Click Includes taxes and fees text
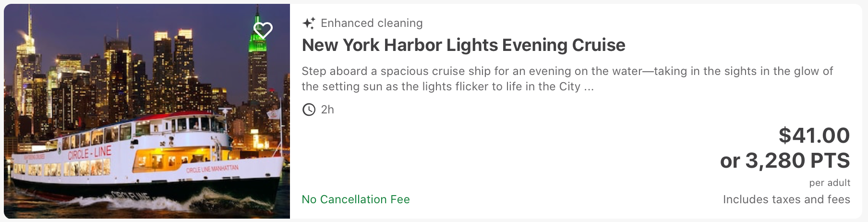Screen dimensions: 868x222 (786, 199)
